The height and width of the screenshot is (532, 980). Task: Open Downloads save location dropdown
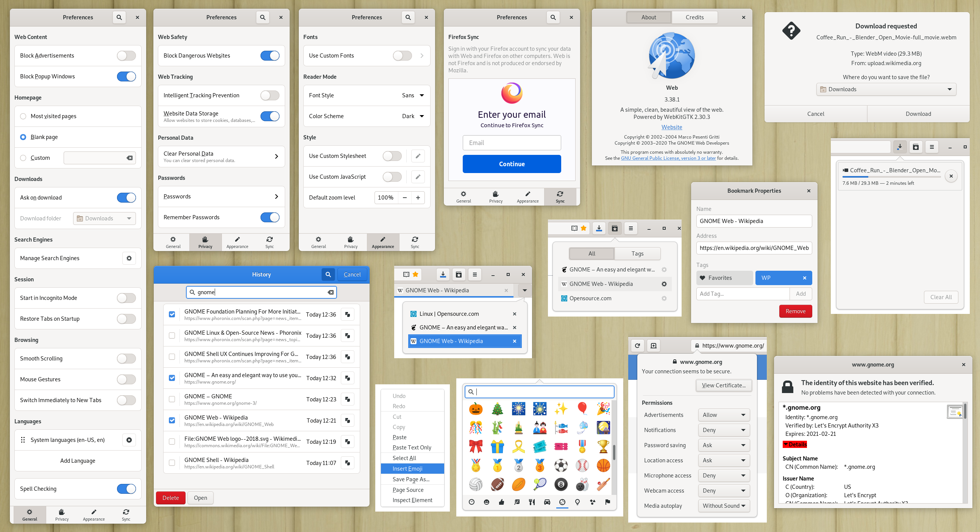tap(886, 89)
